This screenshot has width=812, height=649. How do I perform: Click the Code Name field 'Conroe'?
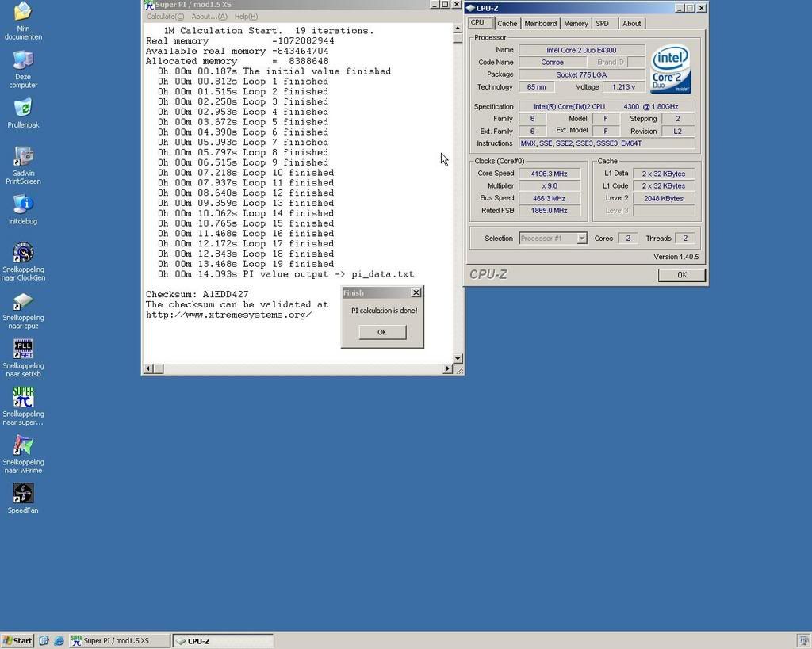pos(552,62)
